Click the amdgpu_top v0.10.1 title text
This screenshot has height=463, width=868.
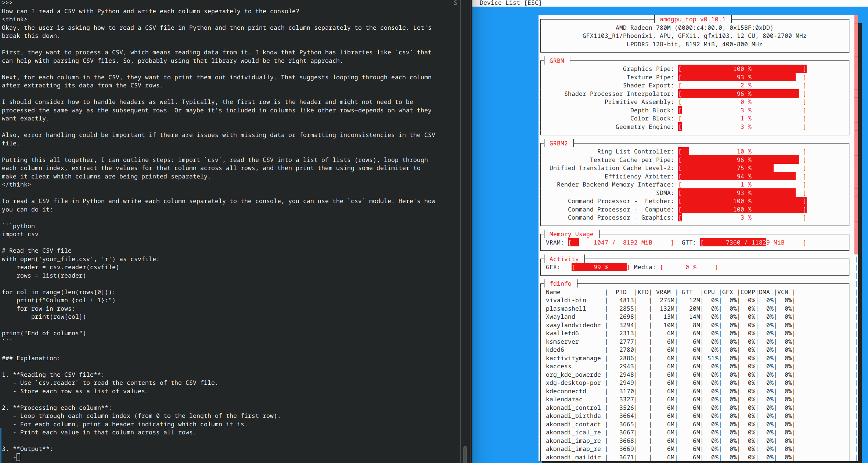[692, 19]
